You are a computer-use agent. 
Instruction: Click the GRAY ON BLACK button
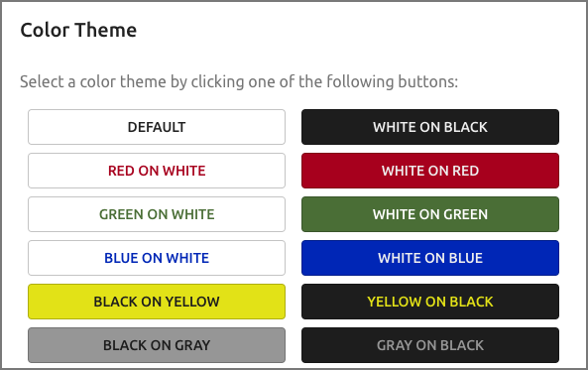430,345
